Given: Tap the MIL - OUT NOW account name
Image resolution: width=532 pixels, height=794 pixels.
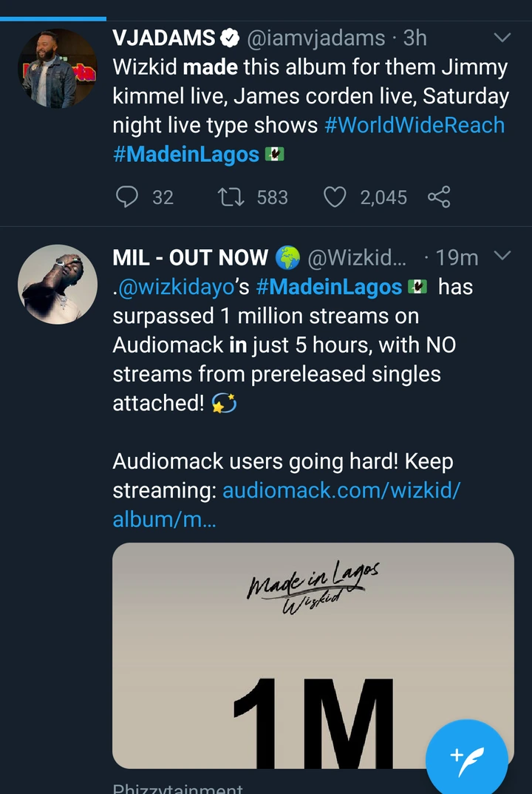Looking at the screenshot, I should (190, 257).
